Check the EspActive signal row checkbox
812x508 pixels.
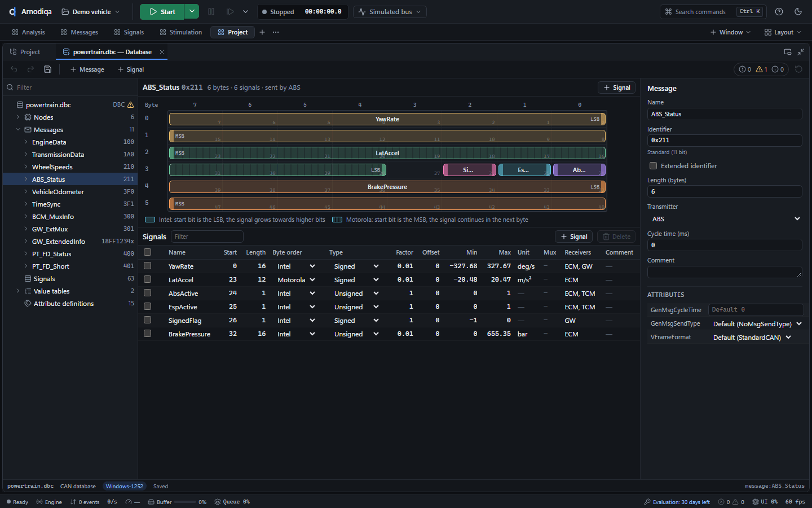(147, 306)
